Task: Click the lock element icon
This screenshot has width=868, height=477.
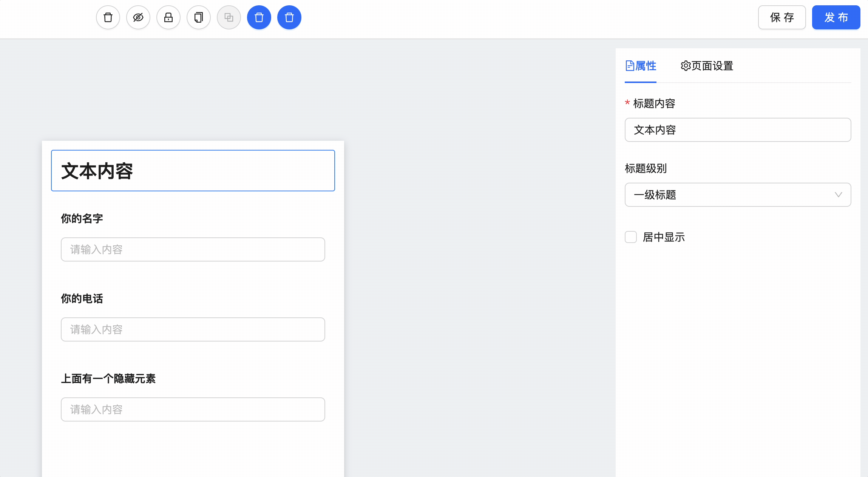Action: point(168,17)
